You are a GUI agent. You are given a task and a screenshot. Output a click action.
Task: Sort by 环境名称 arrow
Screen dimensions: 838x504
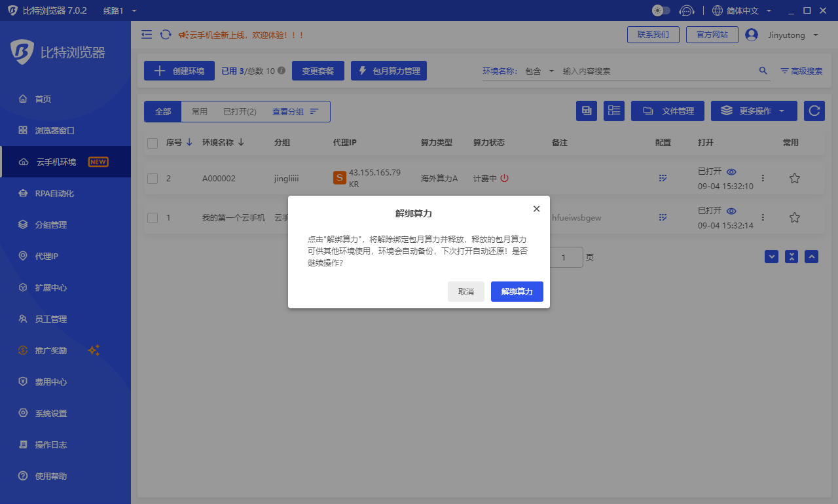(x=241, y=142)
